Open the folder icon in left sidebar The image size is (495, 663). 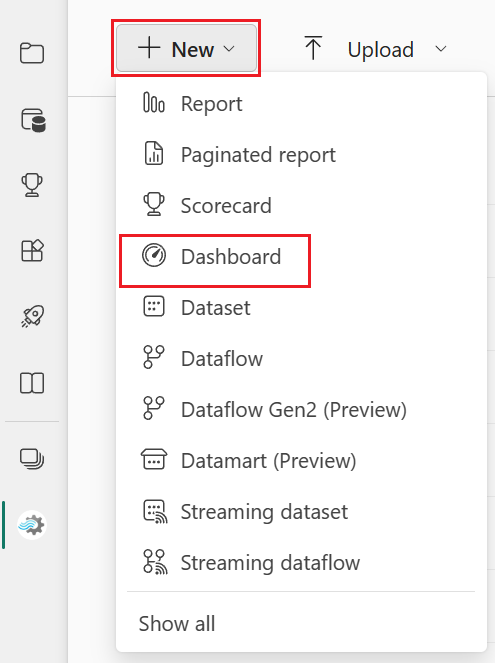pos(32,53)
